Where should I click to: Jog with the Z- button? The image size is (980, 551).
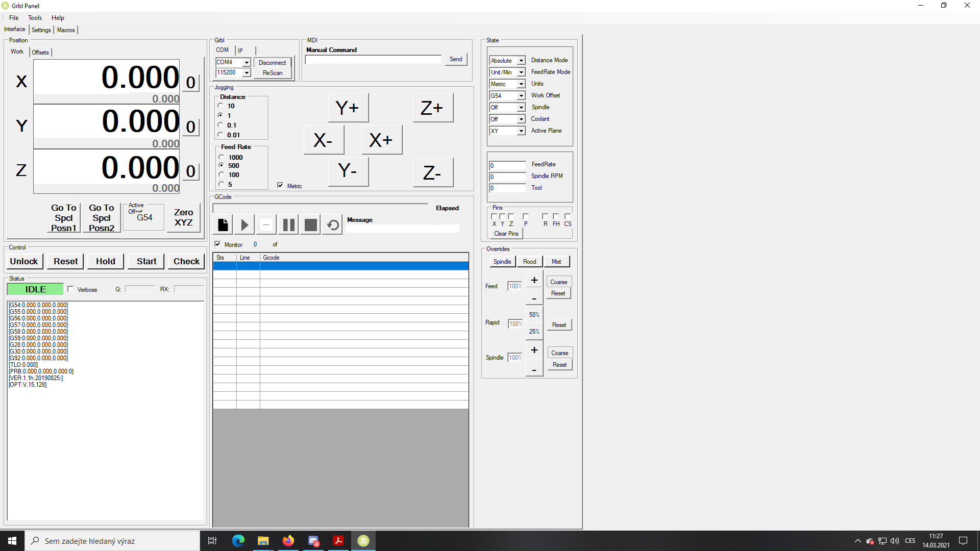(432, 173)
